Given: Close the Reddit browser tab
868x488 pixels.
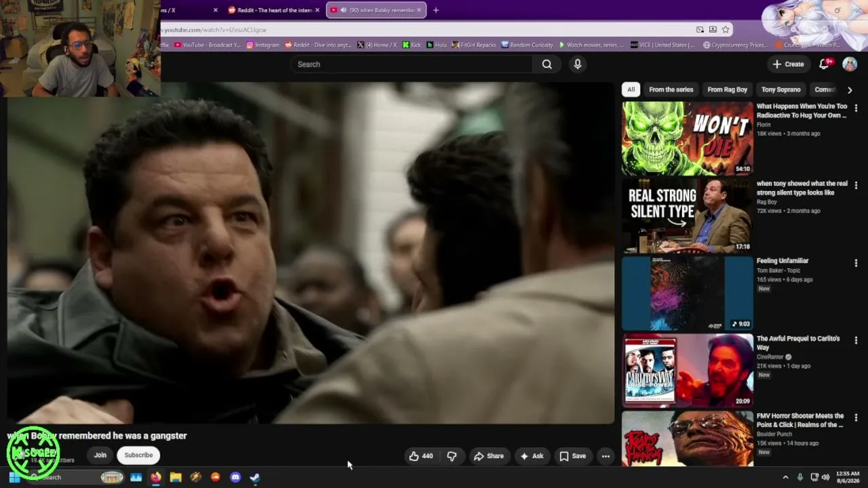Looking at the screenshot, I should pyautogui.click(x=317, y=10).
